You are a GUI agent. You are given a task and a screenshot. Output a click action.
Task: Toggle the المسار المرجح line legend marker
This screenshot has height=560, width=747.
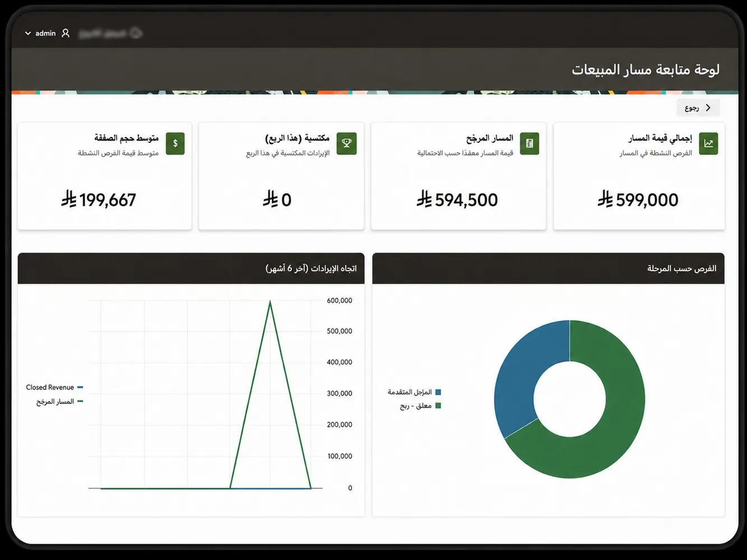80,401
